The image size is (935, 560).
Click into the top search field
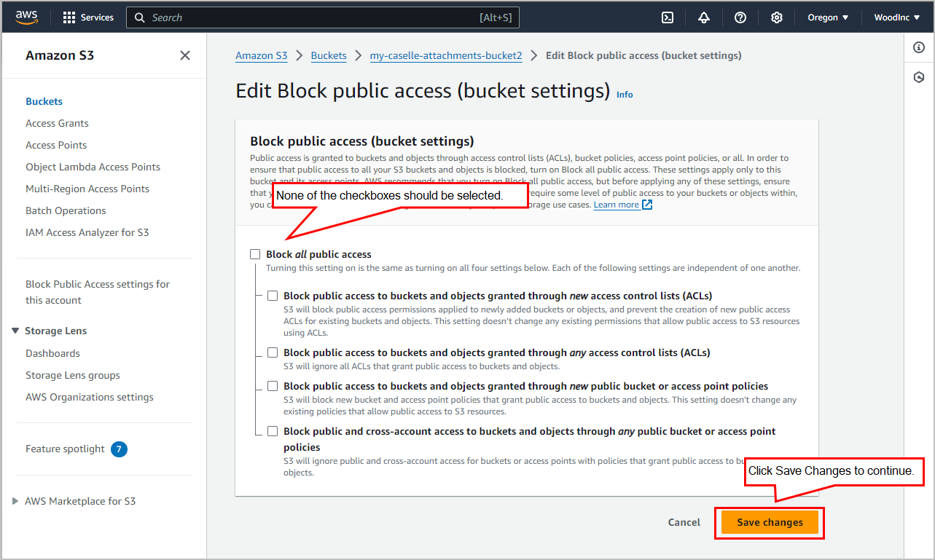[322, 17]
